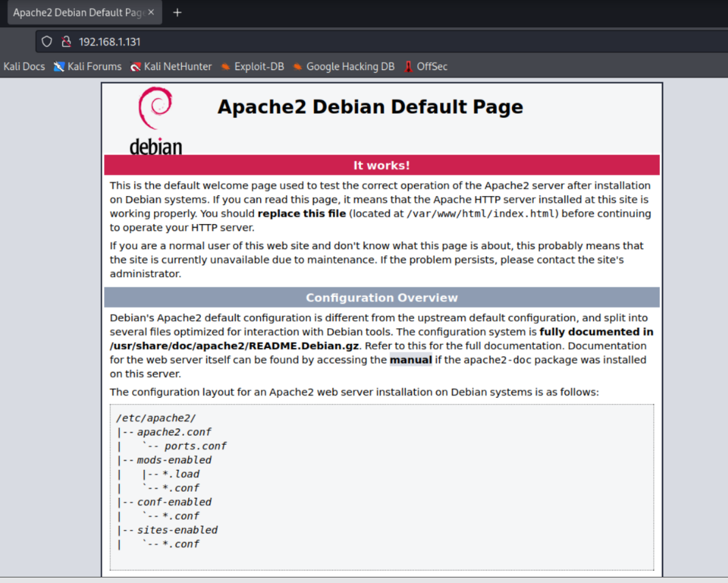Open the Google Hacking DB bookmark
728x583 pixels.
tap(344, 66)
